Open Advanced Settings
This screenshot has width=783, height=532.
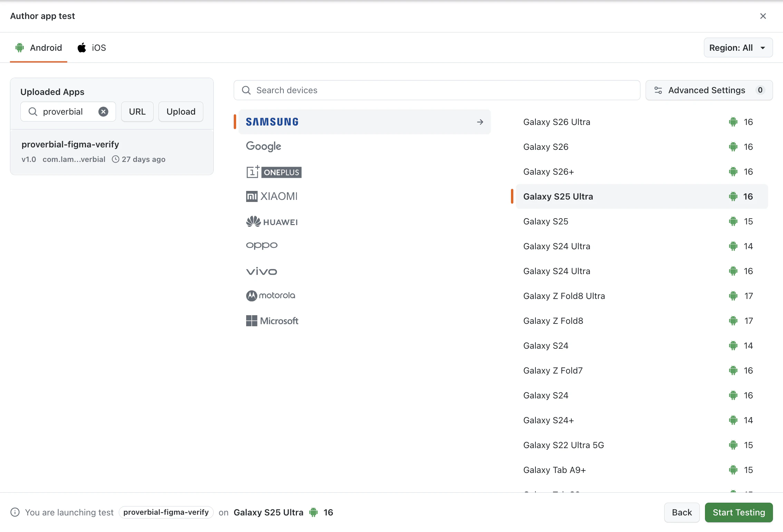click(709, 90)
